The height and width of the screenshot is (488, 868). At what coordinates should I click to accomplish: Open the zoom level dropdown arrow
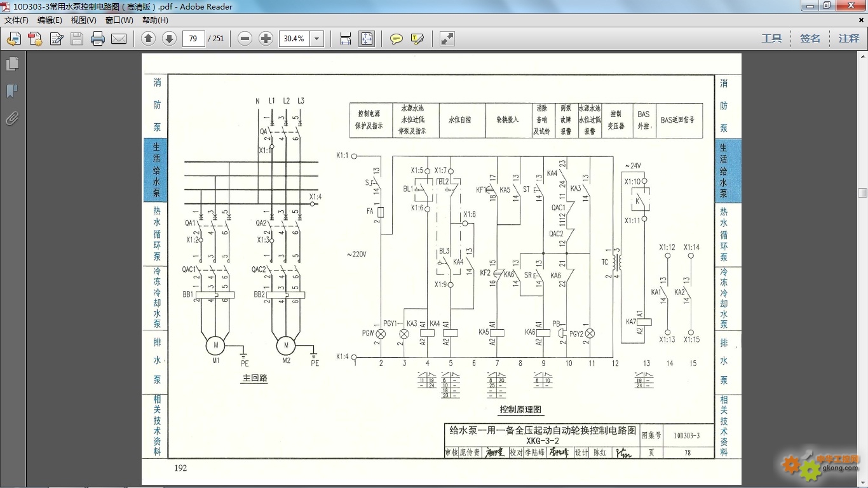[x=317, y=39]
